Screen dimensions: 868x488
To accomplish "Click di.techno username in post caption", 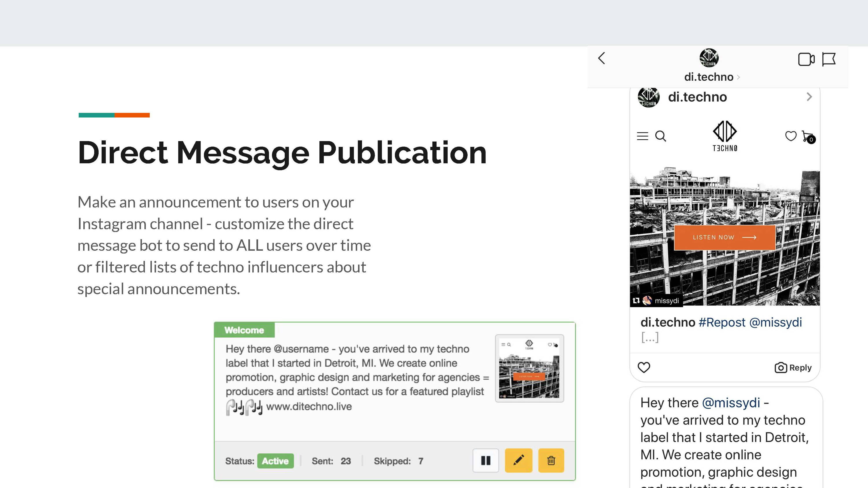I will [668, 322].
